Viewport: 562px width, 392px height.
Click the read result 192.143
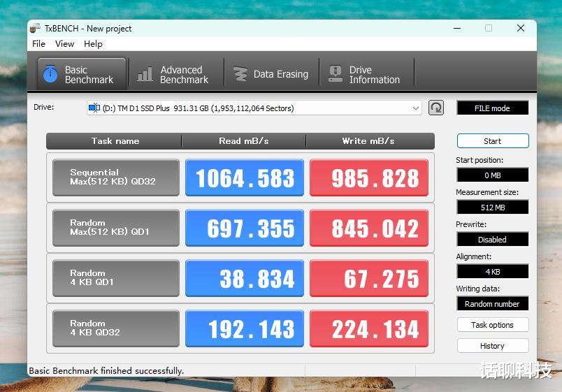(245, 328)
